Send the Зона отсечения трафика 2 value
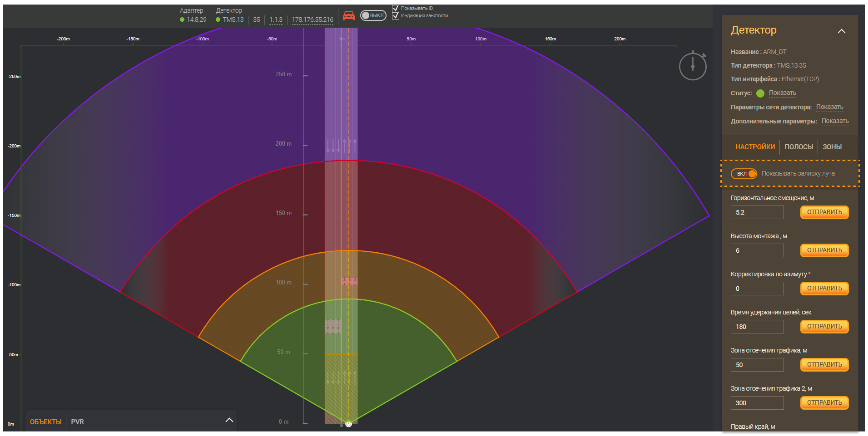The image size is (868, 436). point(824,403)
